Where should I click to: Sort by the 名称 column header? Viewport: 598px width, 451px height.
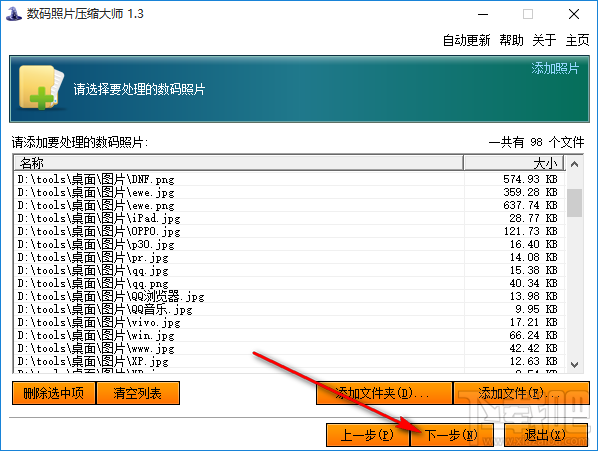239,163
